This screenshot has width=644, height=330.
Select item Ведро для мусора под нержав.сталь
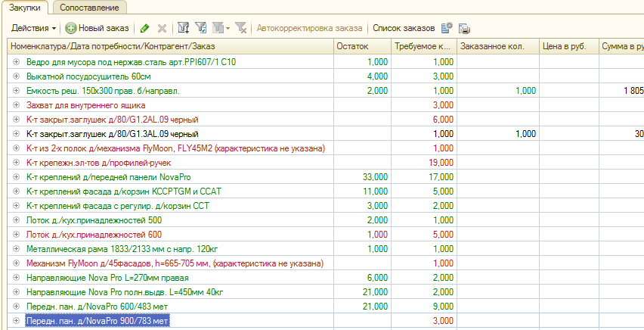point(131,62)
